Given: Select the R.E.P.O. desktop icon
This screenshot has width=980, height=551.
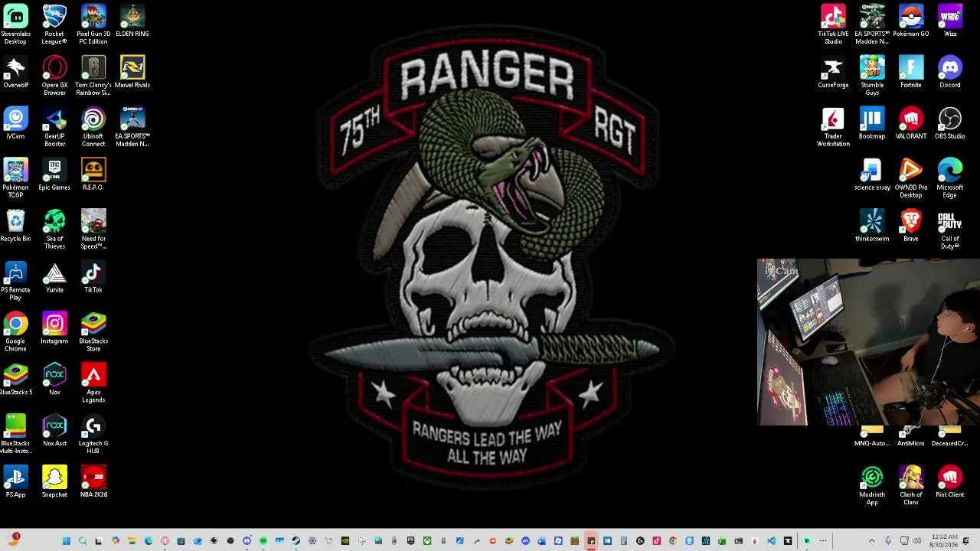Looking at the screenshot, I should [x=93, y=175].
